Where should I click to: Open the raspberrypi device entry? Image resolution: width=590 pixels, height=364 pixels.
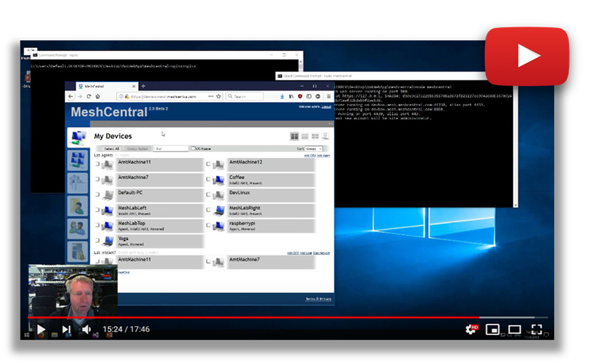[271, 226]
